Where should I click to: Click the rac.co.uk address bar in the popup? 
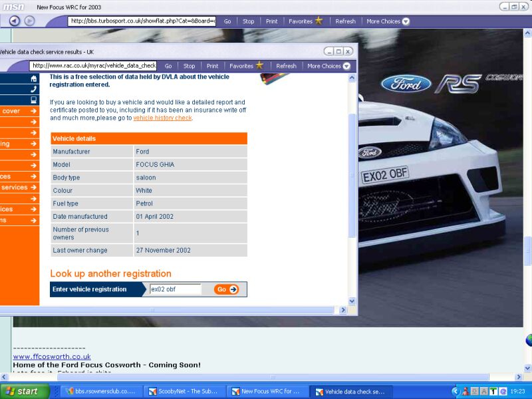93,65
